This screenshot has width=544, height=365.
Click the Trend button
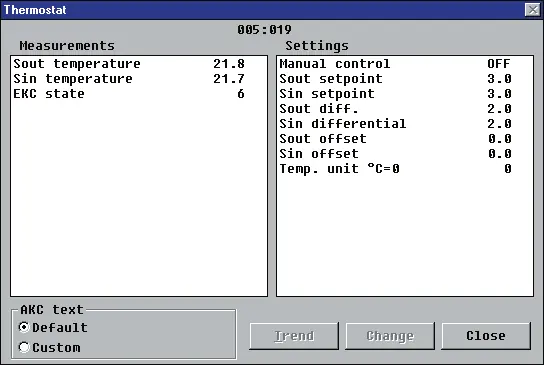(x=294, y=336)
